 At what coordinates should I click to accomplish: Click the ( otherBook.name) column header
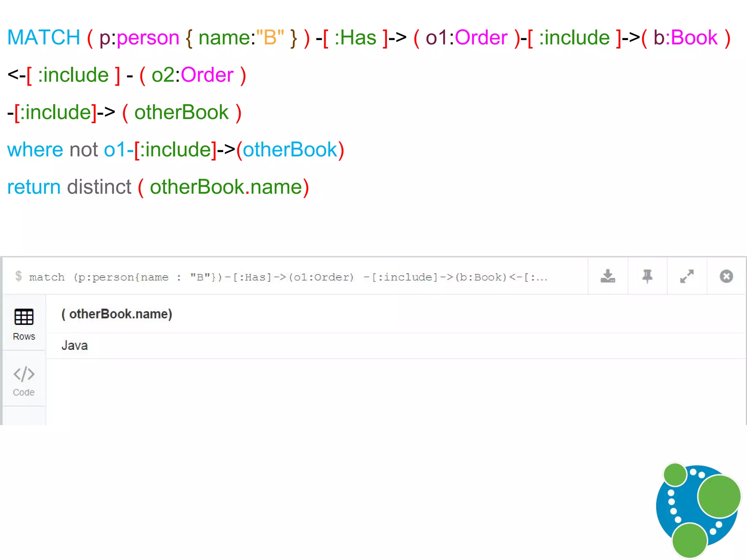click(117, 314)
